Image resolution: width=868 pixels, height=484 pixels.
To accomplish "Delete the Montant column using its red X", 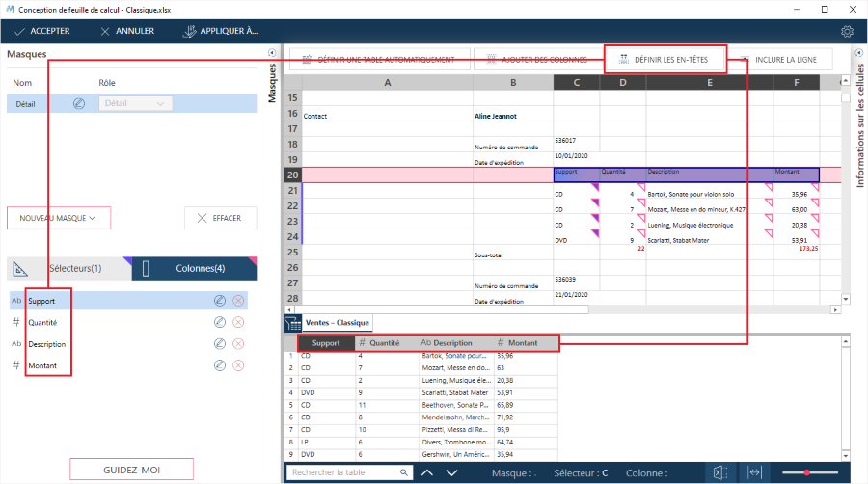I will (238, 365).
